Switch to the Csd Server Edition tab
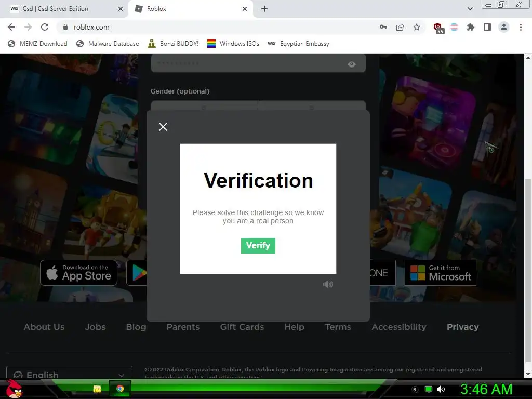The image size is (532, 399). click(64, 9)
